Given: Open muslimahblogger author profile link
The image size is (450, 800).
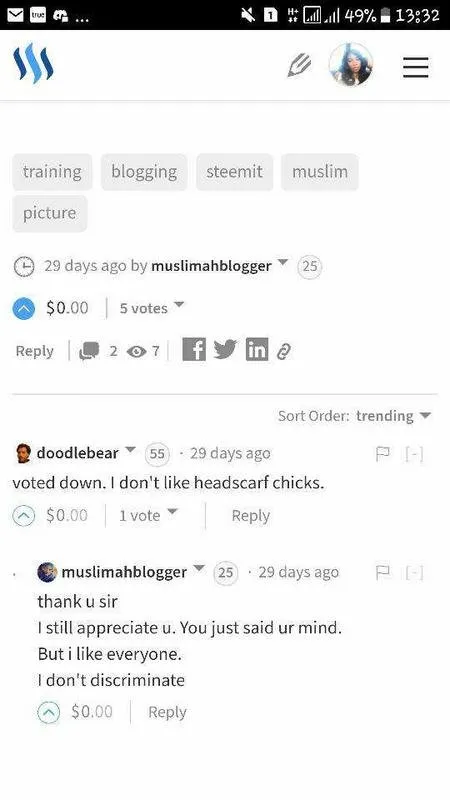Looking at the screenshot, I should pos(211,266).
